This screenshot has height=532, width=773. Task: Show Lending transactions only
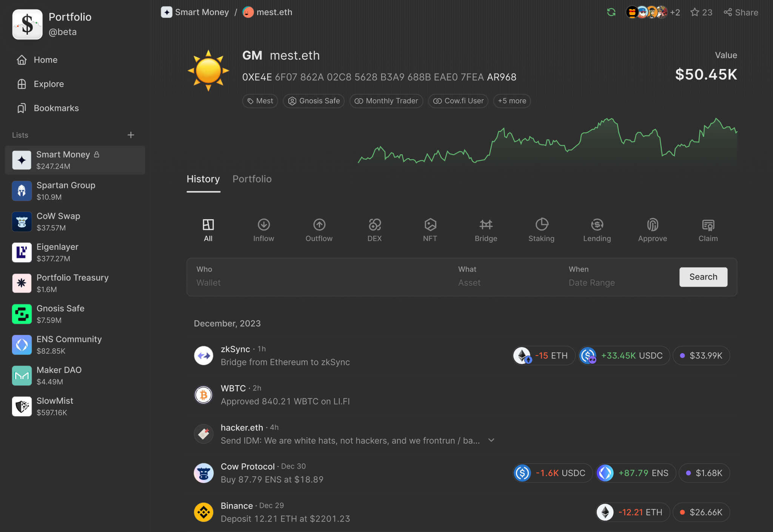[x=597, y=229]
